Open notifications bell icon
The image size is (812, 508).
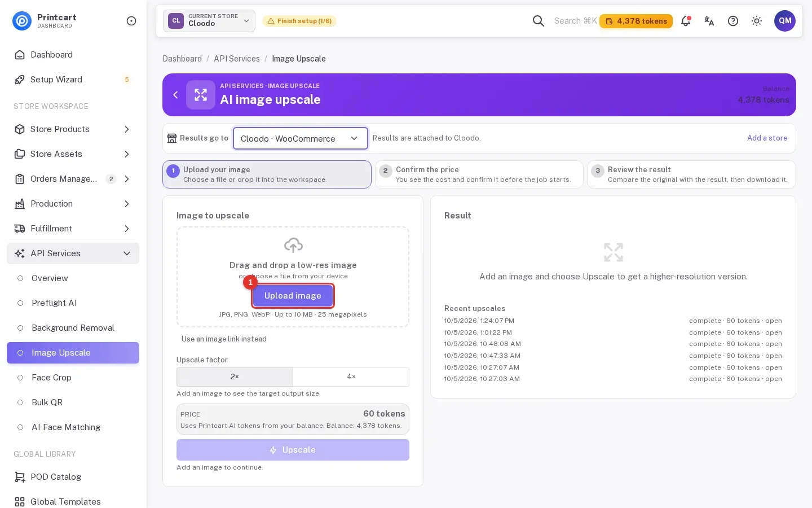(686, 21)
